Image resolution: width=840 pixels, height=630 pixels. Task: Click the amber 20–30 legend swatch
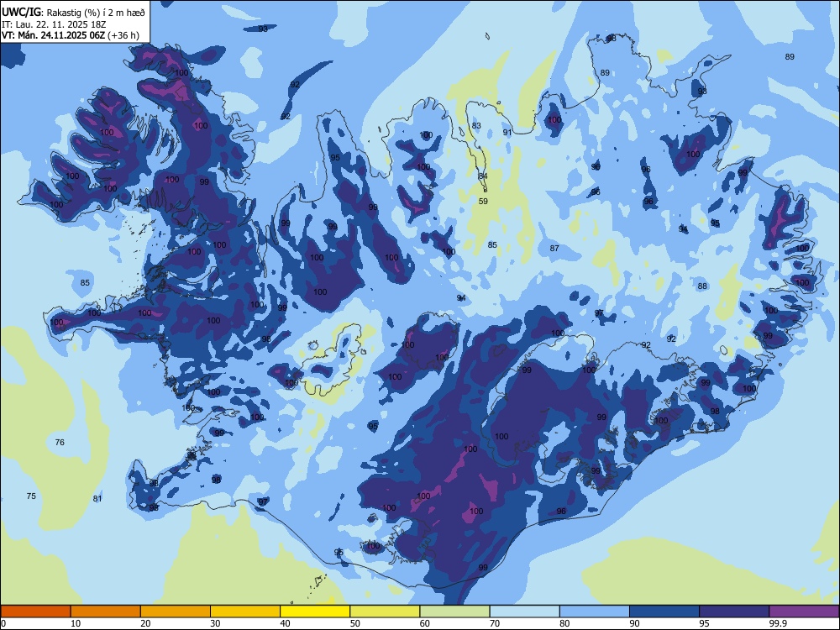176,612
